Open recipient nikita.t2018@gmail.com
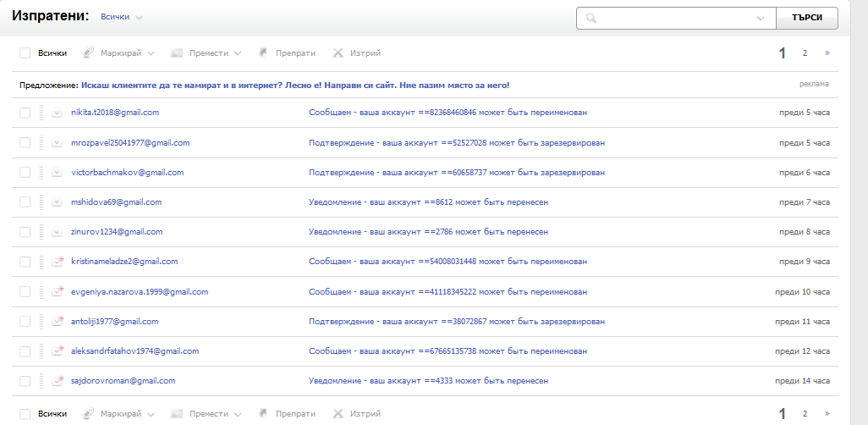The width and height of the screenshot is (868, 425). (x=115, y=113)
